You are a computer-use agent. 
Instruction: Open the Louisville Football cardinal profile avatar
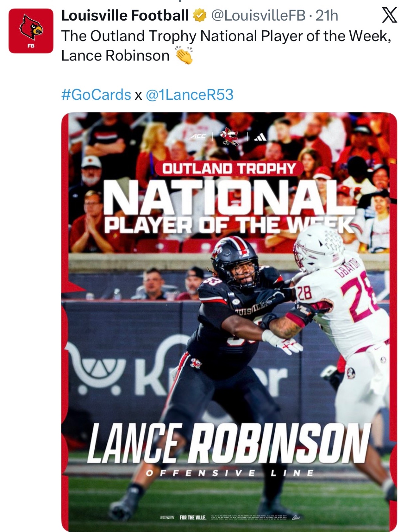[x=31, y=31]
